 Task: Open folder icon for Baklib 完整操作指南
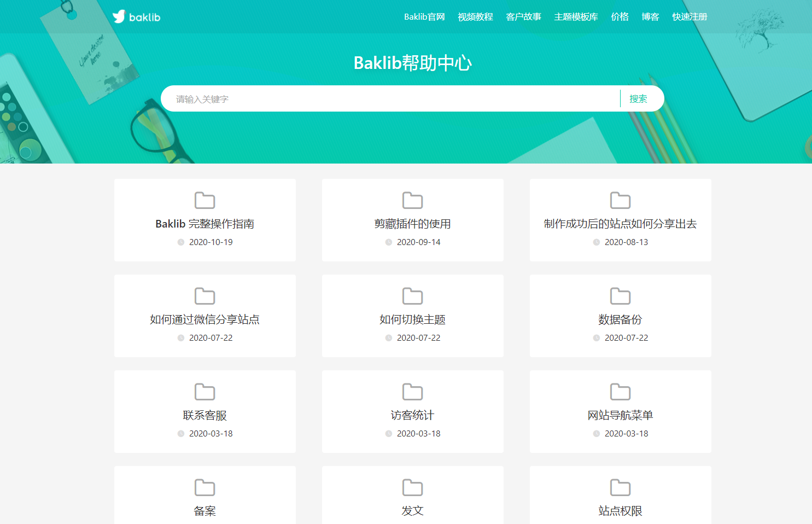205,200
